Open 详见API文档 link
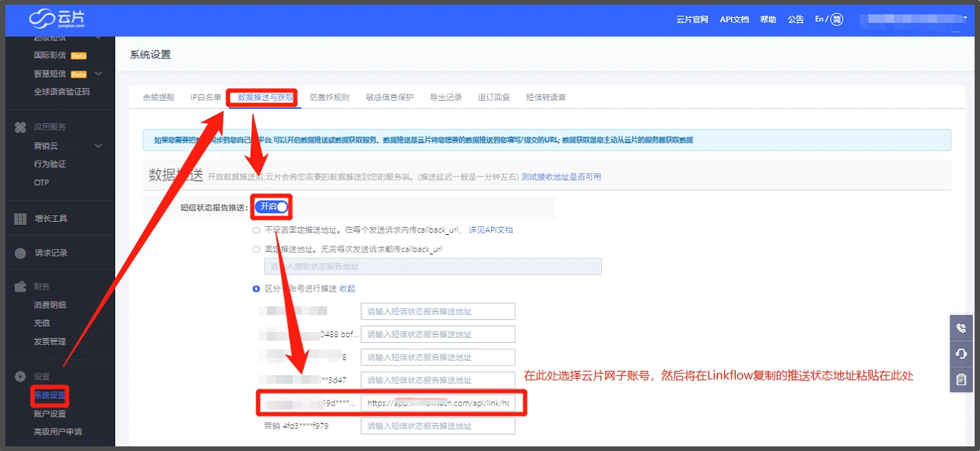Viewport: 980px width, 451px height. pyautogui.click(x=491, y=230)
